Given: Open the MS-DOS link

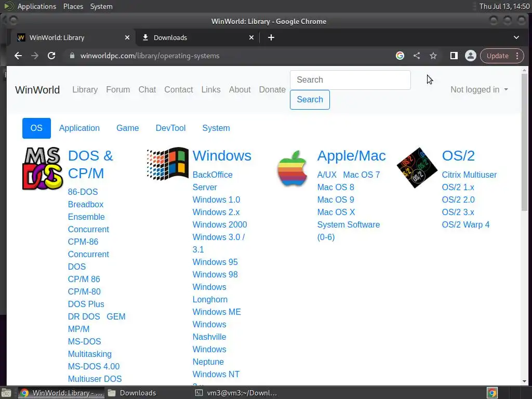Looking at the screenshot, I should pyautogui.click(x=85, y=342).
